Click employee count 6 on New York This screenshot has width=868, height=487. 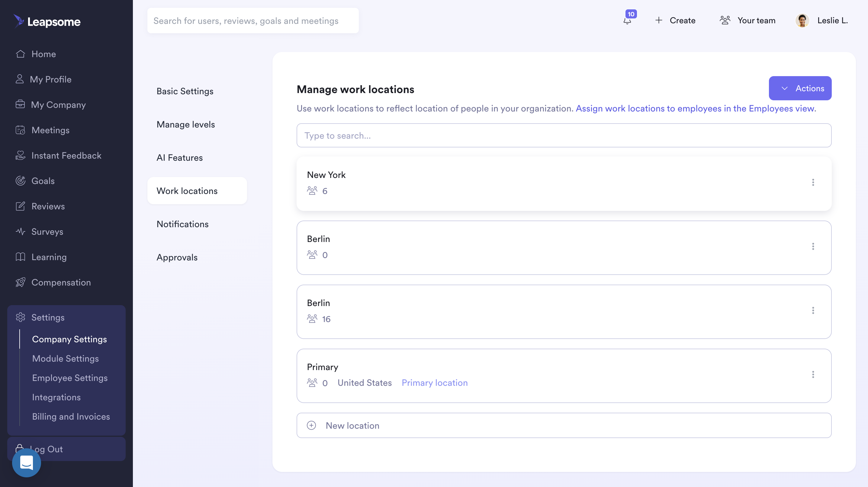(x=324, y=191)
